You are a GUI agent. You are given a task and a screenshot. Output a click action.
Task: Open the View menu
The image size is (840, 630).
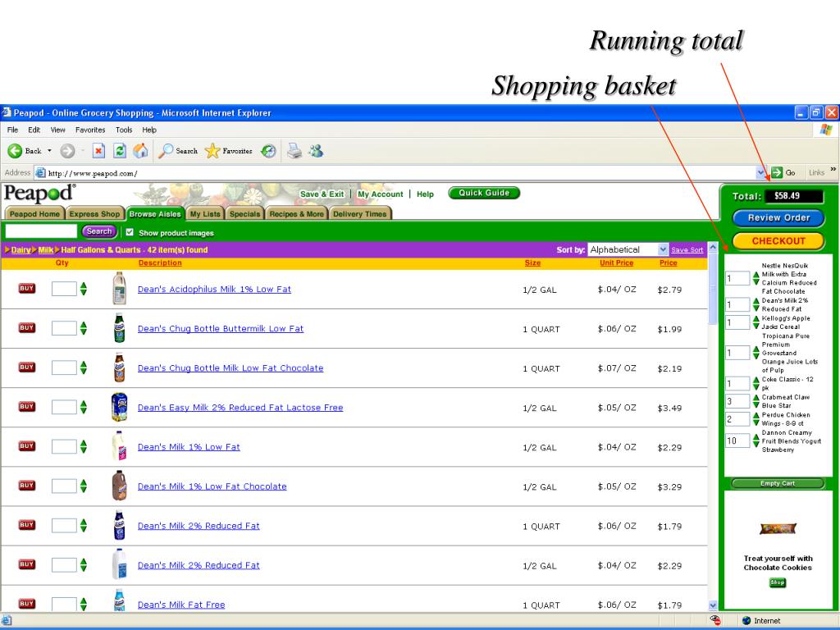58,130
